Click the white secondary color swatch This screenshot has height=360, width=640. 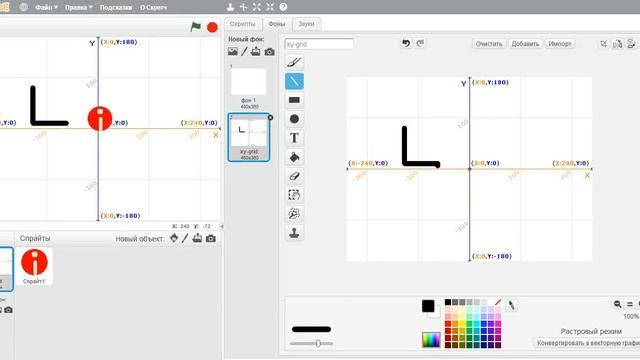click(437, 313)
